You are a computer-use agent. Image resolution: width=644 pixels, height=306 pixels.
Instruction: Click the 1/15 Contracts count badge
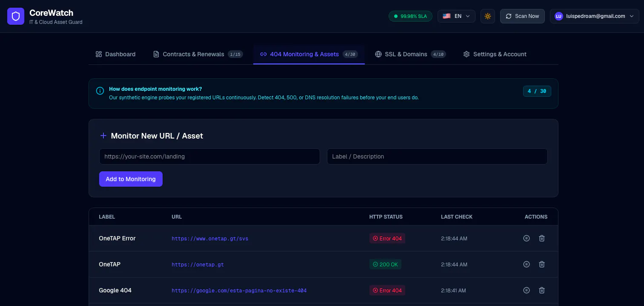coord(235,54)
